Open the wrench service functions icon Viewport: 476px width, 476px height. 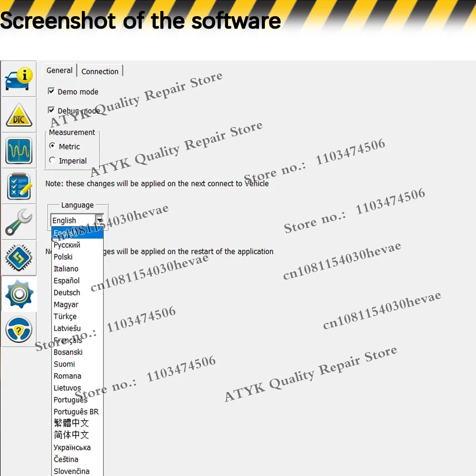point(19,222)
